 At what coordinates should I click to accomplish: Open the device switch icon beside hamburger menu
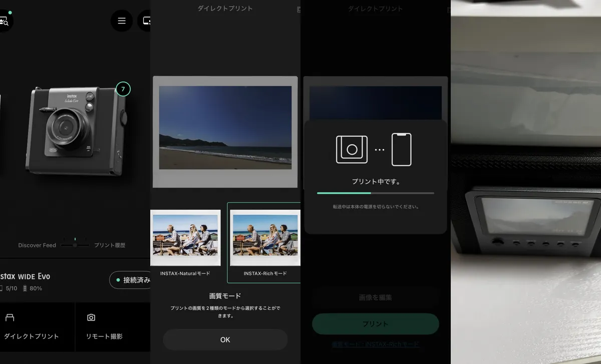(x=145, y=21)
